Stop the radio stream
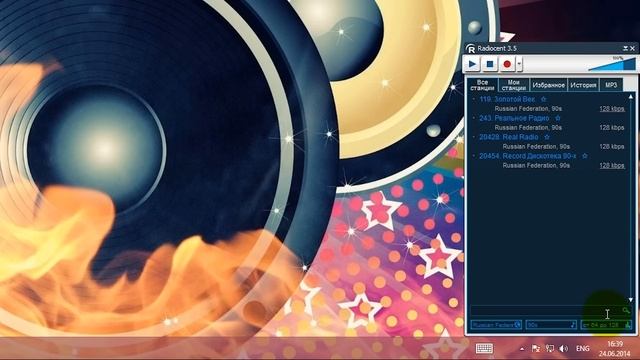This screenshot has width=640, height=360. 490,64
